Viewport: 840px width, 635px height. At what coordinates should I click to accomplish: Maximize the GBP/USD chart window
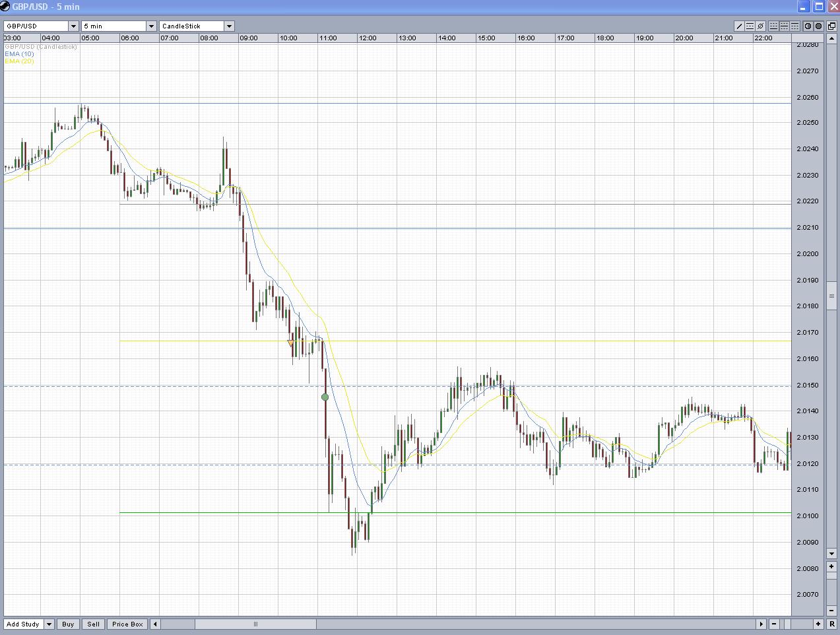point(819,7)
